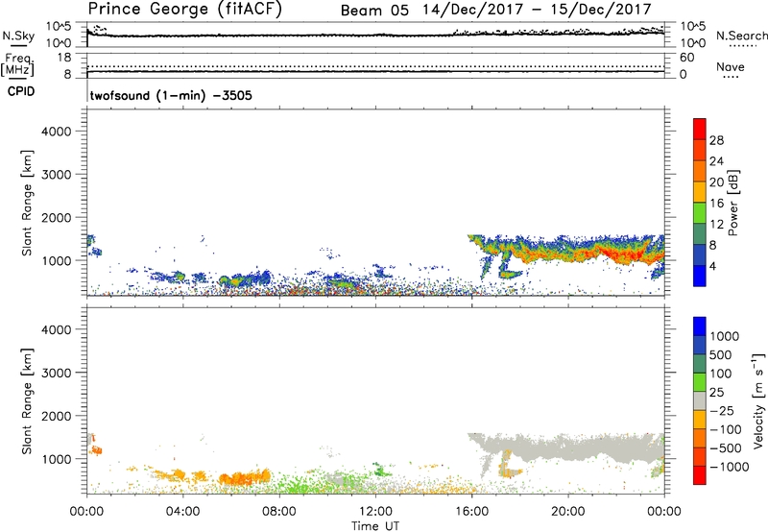Click "Slant Range [km]" label of velocity panel

pos(27,401)
